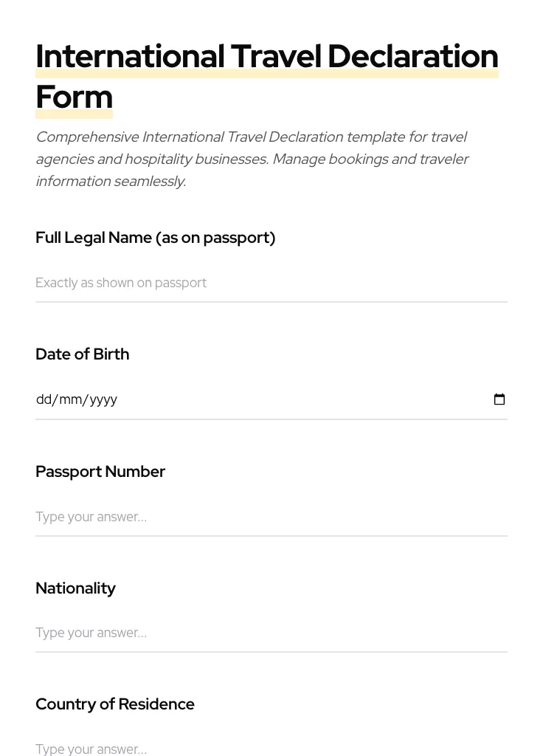543x756 pixels.
Task: Select the Country of Residence input field
Action: [x=271, y=747]
